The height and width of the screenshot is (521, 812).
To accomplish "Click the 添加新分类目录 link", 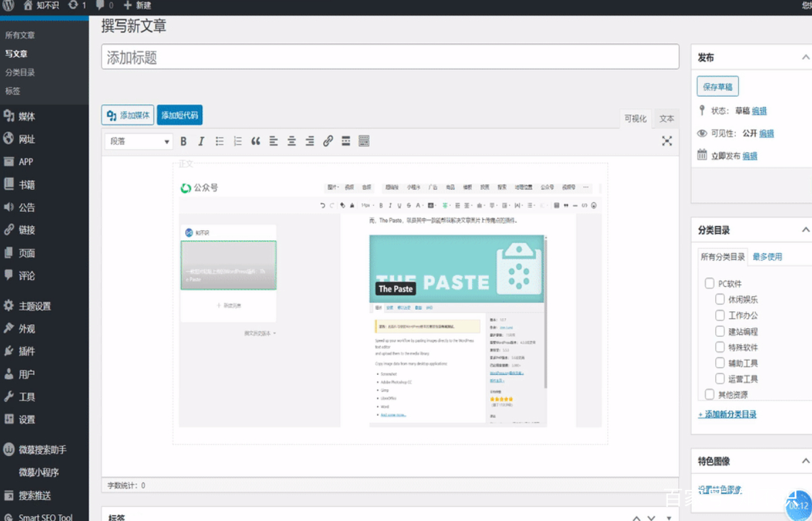I will [727, 414].
